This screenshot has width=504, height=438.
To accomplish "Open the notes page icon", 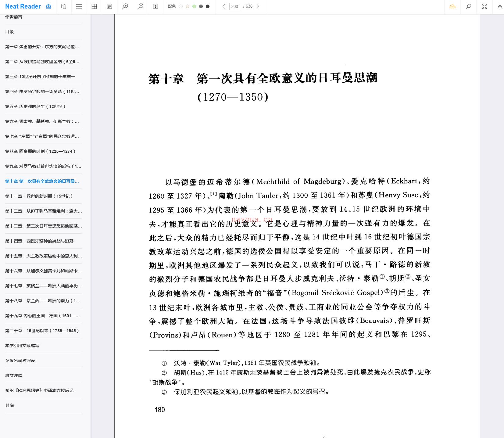I will [x=109, y=6].
